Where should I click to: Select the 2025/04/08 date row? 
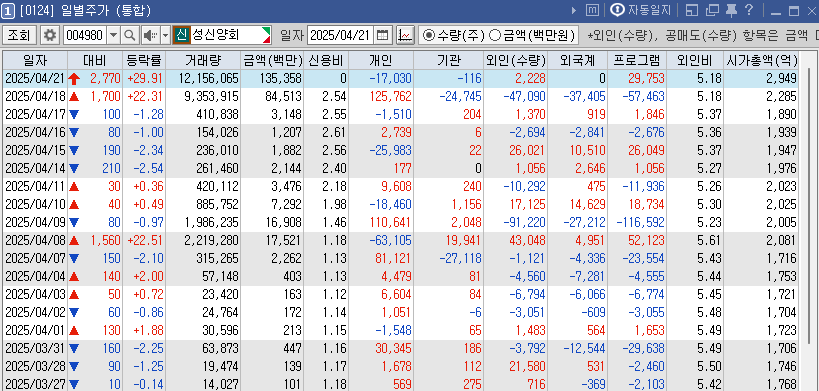(x=401, y=241)
